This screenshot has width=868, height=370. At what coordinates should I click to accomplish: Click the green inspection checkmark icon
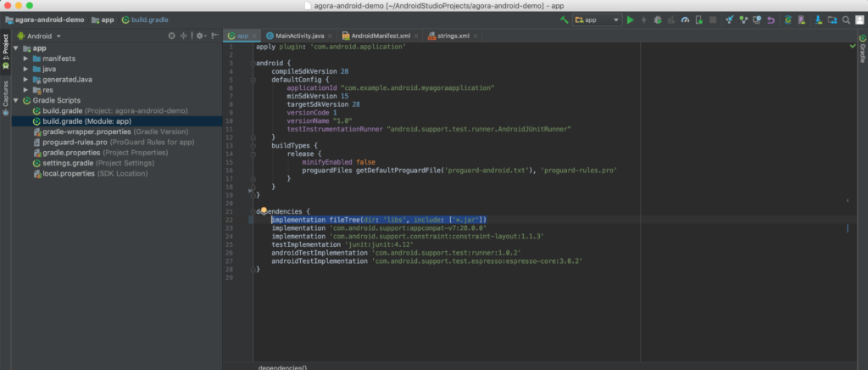(x=853, y=47)
